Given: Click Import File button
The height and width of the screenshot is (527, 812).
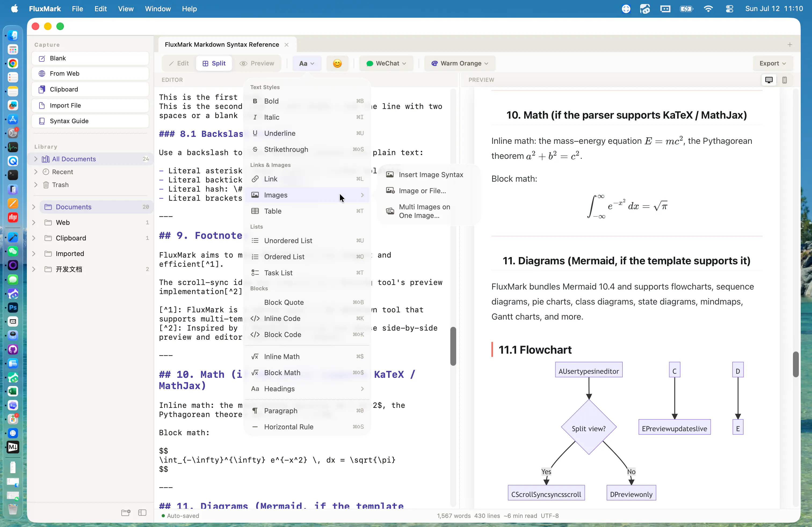Looking at the screenshot, I should point(90,105).
